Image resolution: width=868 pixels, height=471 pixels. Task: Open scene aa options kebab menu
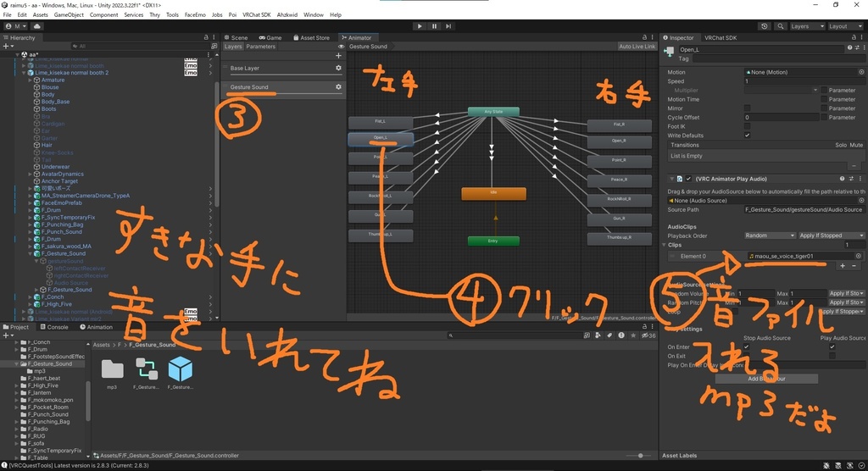(x=209, y=55)
